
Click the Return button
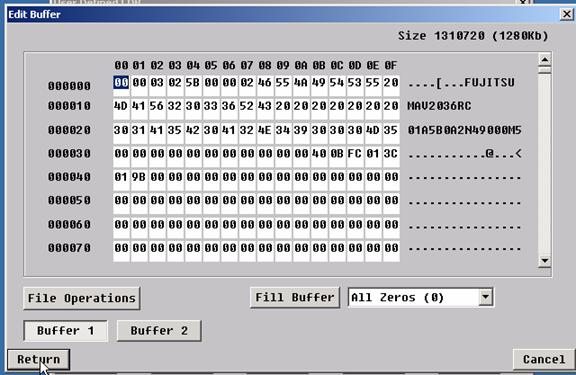(39, 359)
